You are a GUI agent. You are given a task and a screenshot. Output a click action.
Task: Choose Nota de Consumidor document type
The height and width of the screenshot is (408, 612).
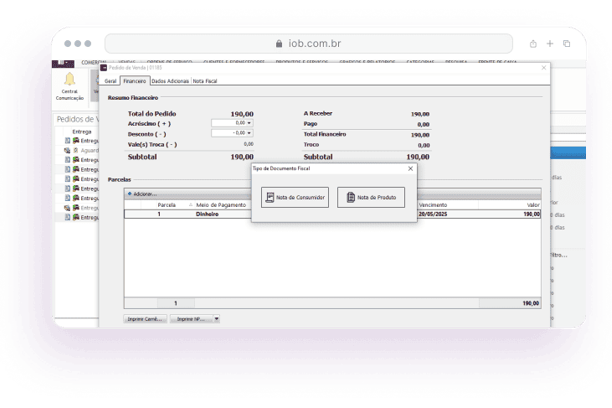click(x=295, y=197)
